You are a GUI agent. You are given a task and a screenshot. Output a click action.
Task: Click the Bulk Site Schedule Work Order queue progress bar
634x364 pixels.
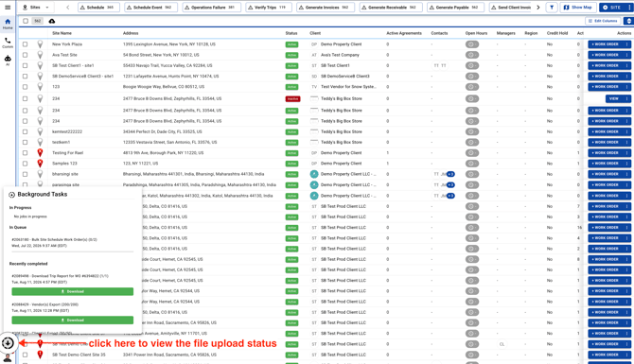point(72,251)
